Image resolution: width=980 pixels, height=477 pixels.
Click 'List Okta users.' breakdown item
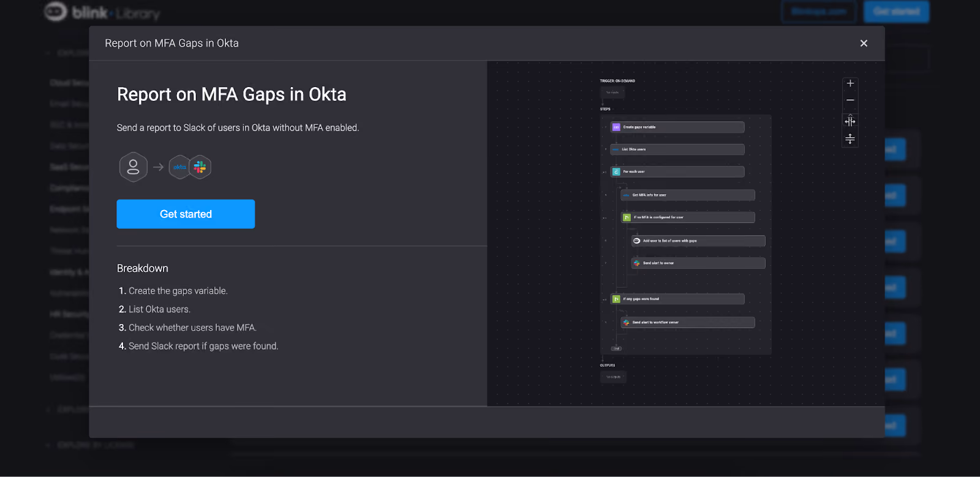pyautogui.click(x=159, y=309)
